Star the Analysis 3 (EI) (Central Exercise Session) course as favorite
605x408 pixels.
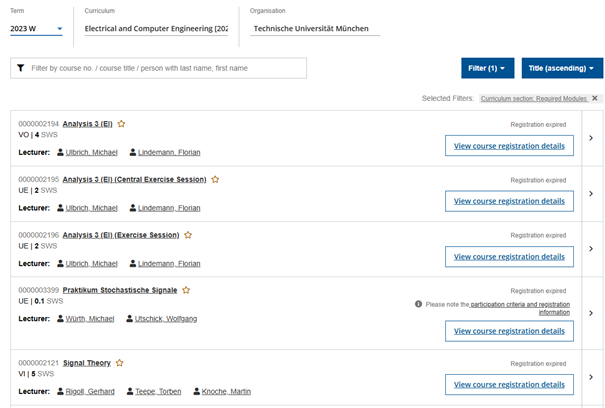point(215,180)
